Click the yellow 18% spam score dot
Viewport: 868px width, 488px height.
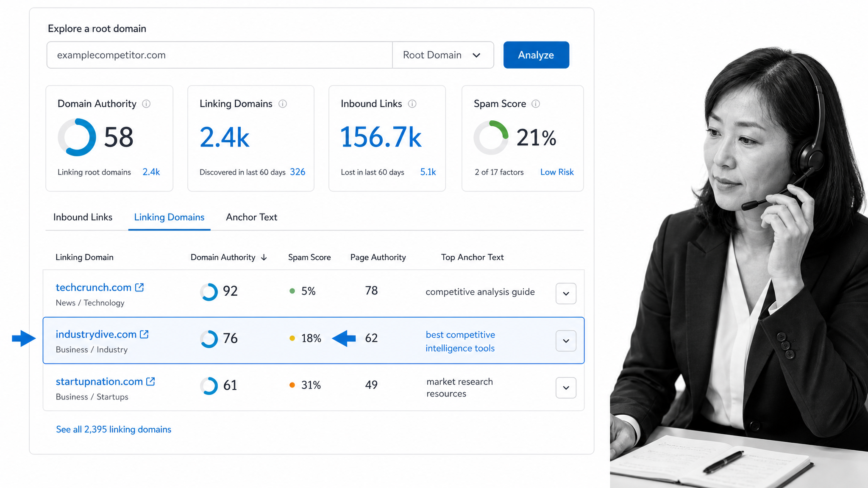click(292, 338)
